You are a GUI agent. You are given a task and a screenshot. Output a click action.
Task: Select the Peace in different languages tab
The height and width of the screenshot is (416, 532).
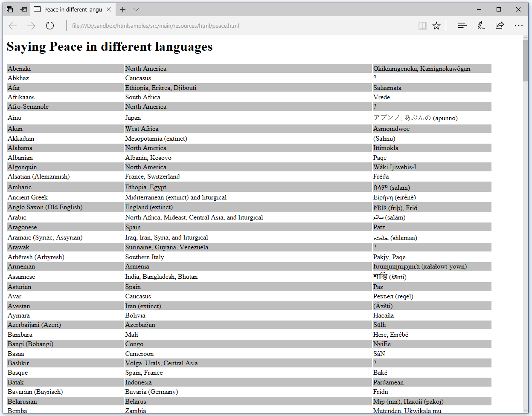[x=73, y=9]
